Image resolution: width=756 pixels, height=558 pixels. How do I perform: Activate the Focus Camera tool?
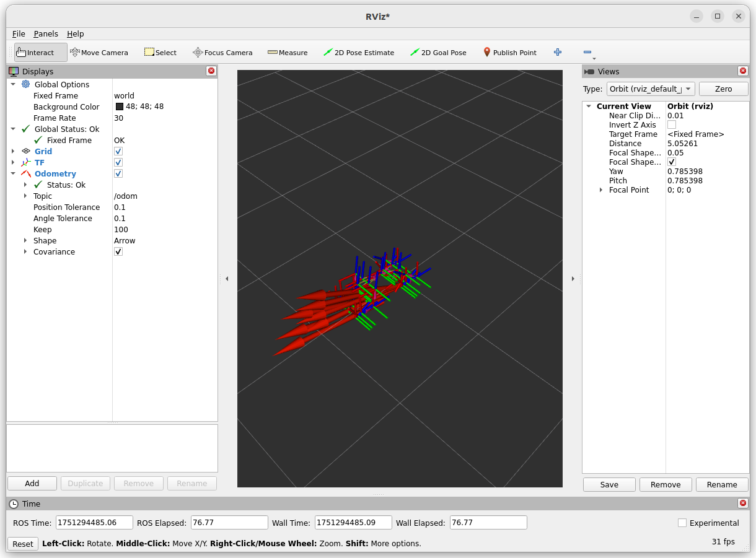222,53
